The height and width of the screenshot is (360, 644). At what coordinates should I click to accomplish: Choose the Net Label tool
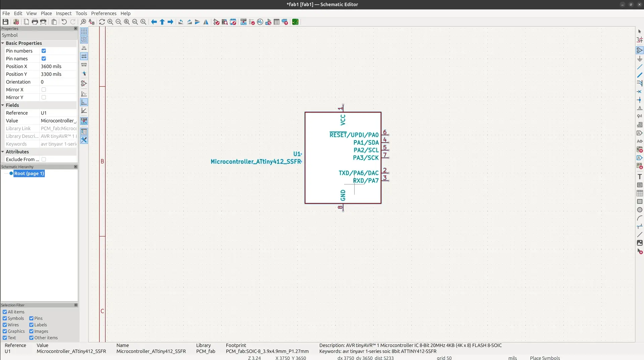[640, 108]
